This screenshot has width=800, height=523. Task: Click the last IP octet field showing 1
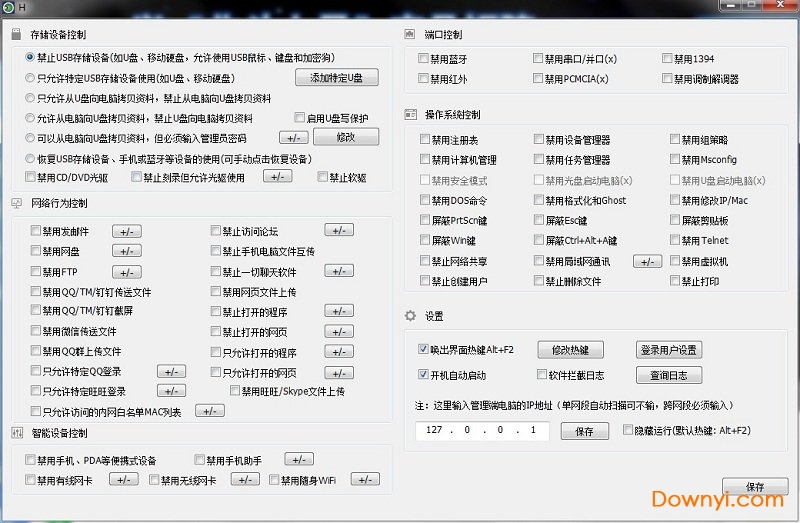[x=533, y=430]
